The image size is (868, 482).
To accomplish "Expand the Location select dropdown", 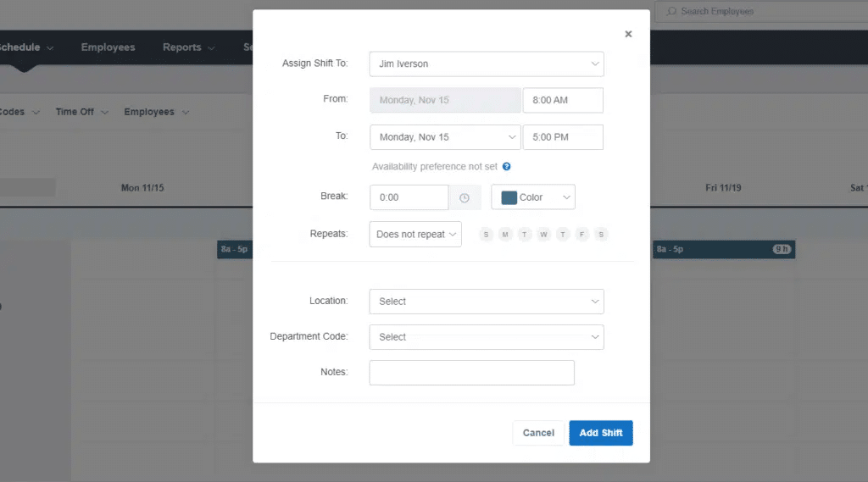I will 487,302.
